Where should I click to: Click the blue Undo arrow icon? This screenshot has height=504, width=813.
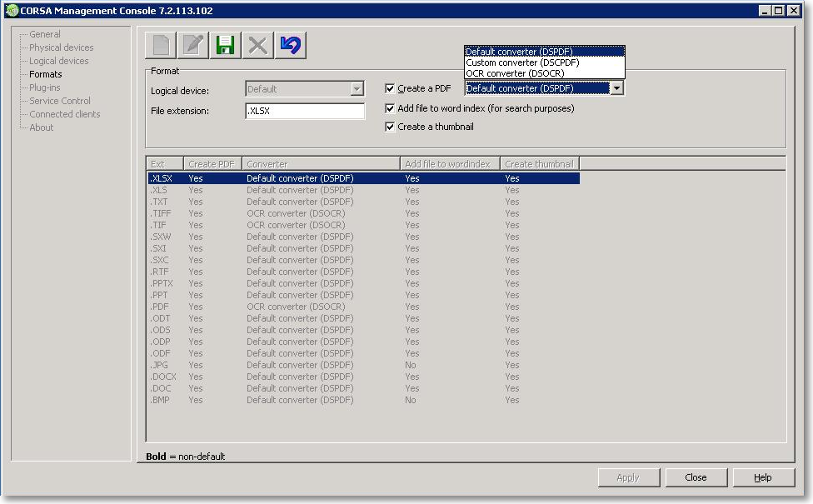pyautogui.click(x=291, y=45)
